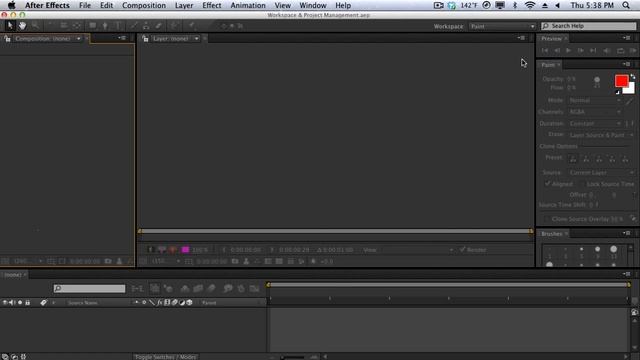
Task: Toggle the Render checkbox in Layer panel
Action: coord(462,249)
